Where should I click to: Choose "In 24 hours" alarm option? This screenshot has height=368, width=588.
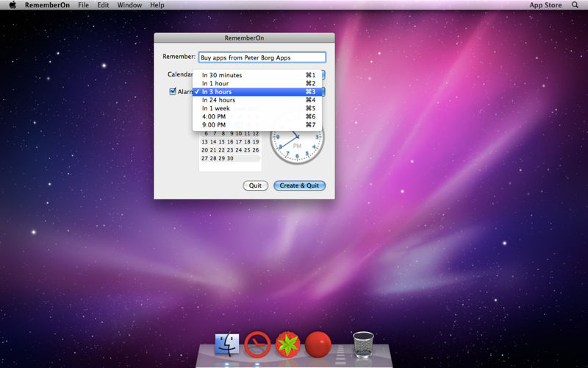[257, 100]
